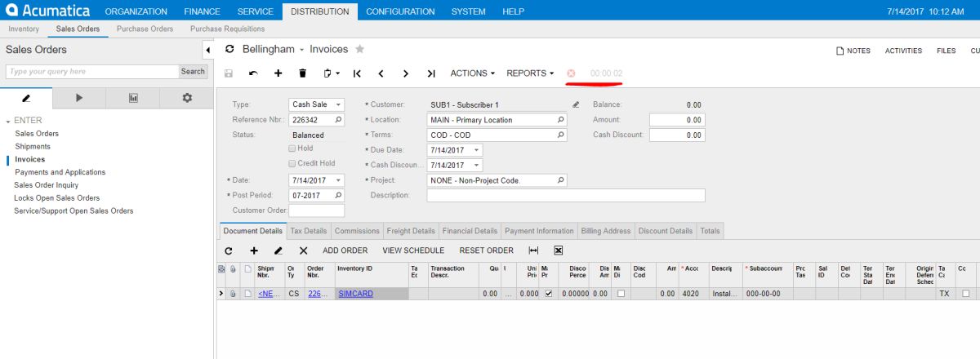Screen dimensions: 980x359
Task: Select the chart reports tab
Action: 133,98
